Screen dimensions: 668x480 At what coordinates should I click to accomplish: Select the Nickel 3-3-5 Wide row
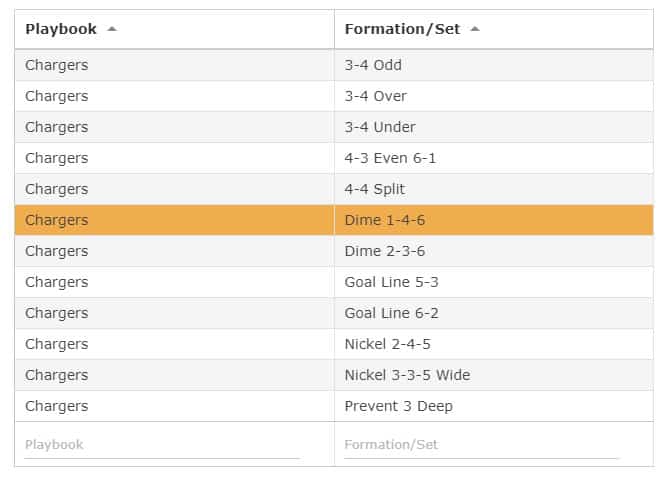[x=334, y=375]
